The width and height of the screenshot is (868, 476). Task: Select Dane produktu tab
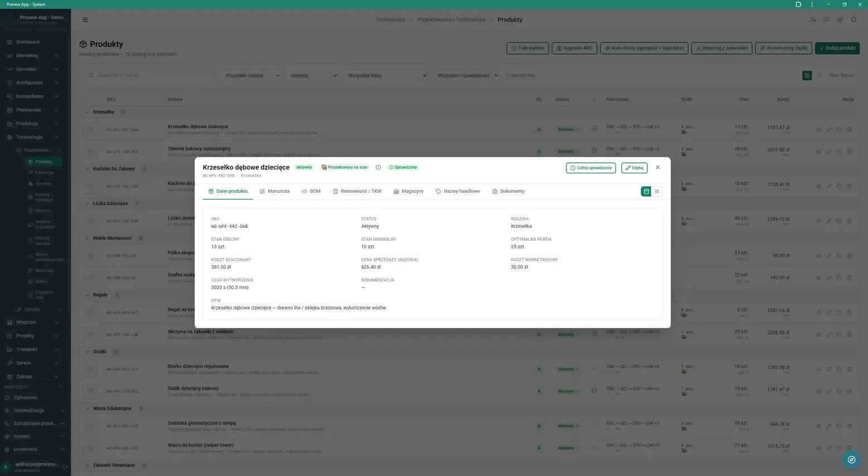[x=228, y=191]
